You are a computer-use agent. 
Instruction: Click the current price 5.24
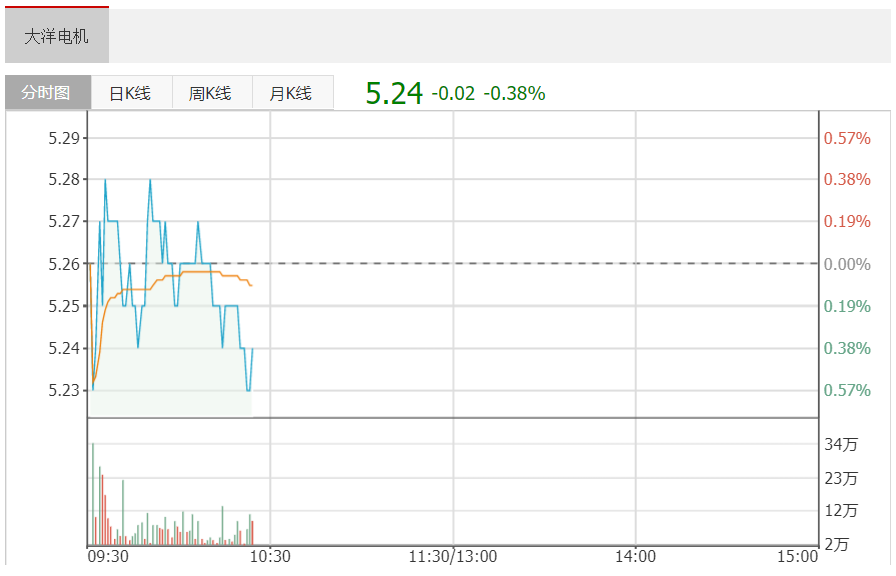click(x=394, y=93)
